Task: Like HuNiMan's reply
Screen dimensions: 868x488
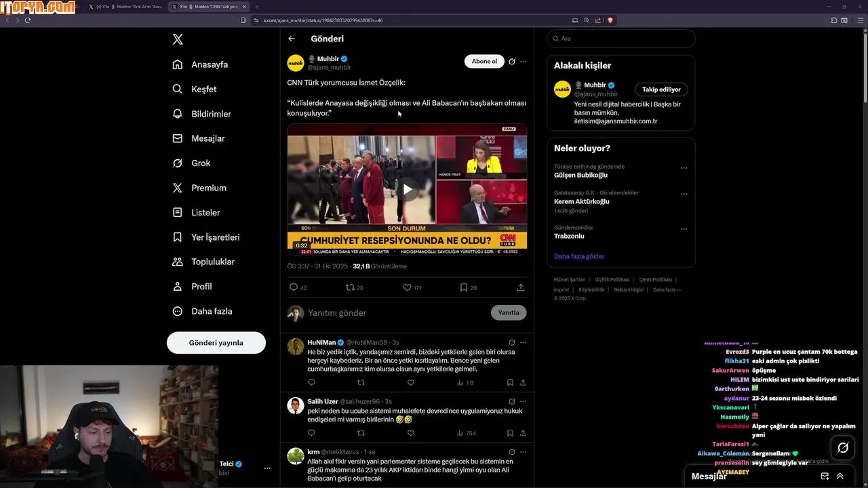Action: (410, 383)
